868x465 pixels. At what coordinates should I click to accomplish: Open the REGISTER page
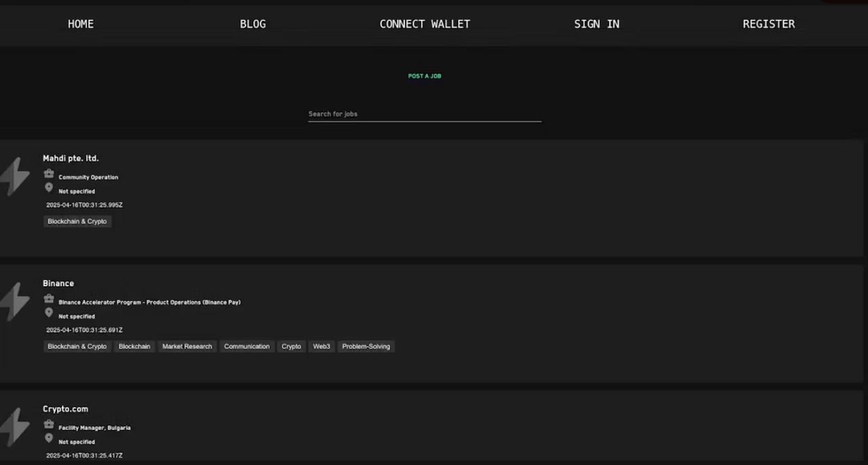tap(768, 24)
